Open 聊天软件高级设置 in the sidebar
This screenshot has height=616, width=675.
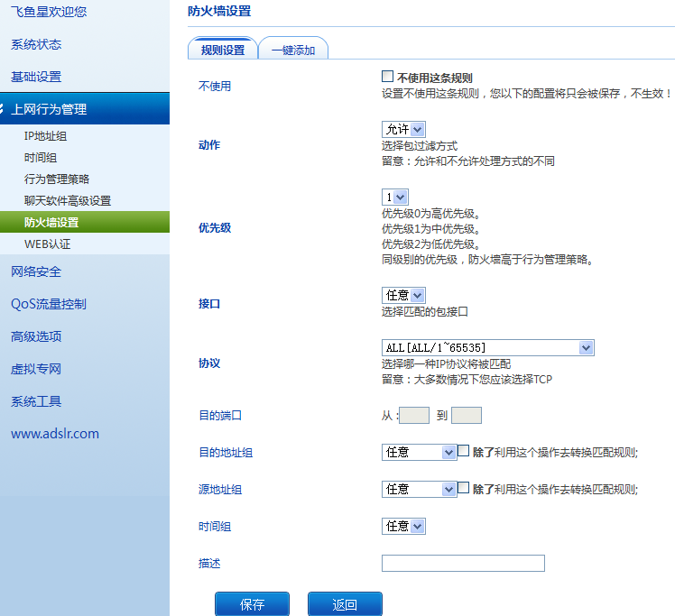point(68,200)
